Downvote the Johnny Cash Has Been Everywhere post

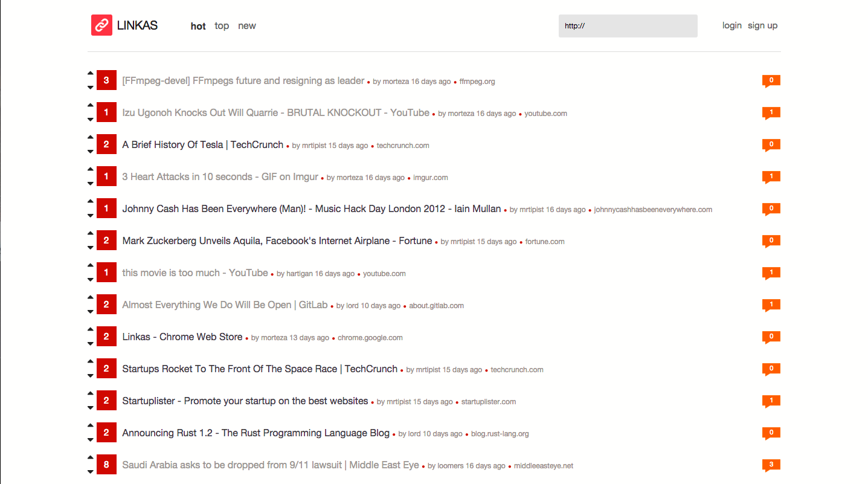(91, 216)
